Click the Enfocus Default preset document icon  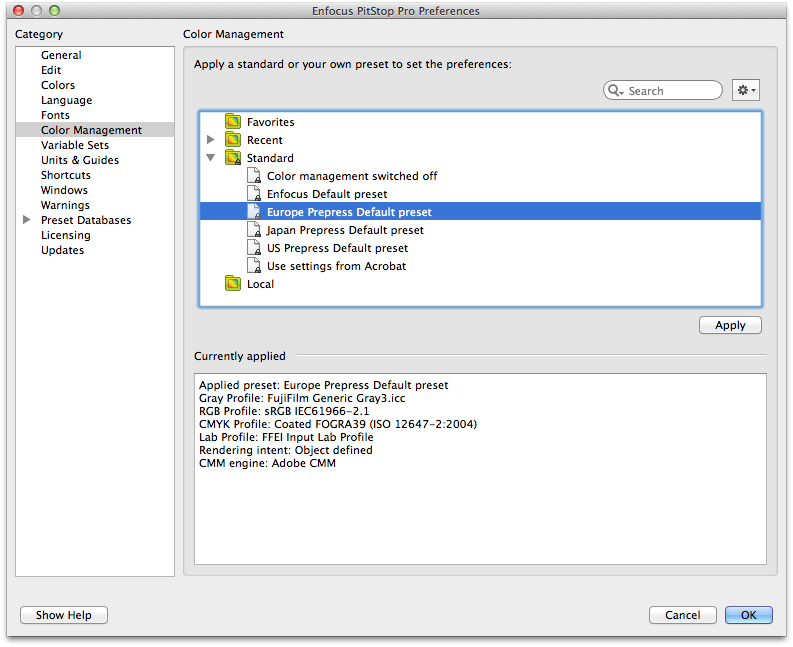(254, 194)
